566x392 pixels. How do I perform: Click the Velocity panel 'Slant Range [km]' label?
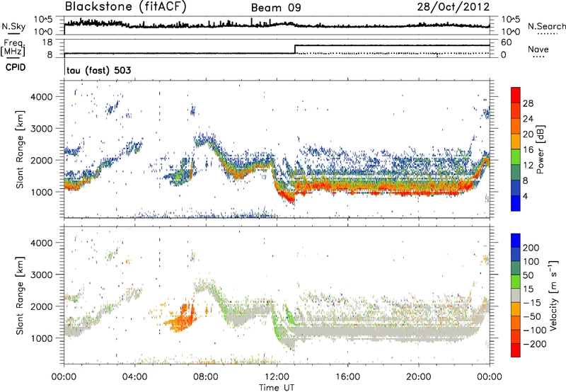(20, 295)
